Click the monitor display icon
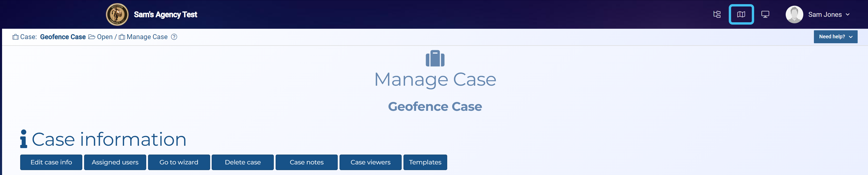This screenshot has height=175, width=868. click(x=765, y=14)
